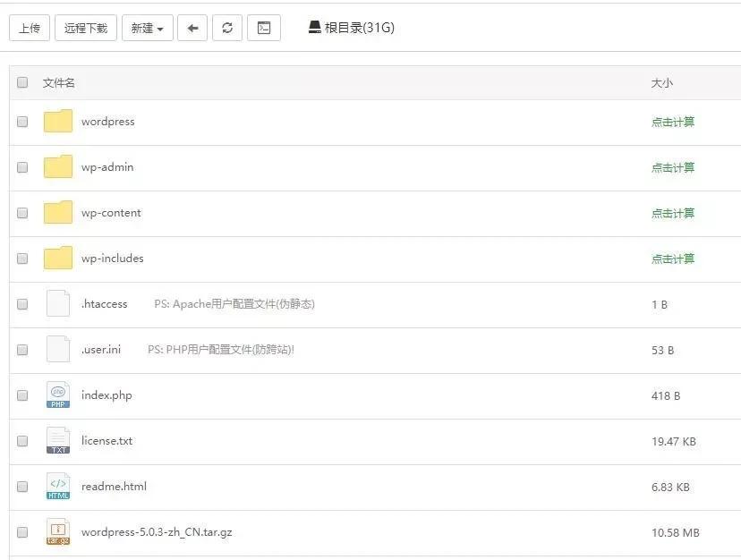Check the select-all checkbox in the header row
The width and height of the screenshot is (741, 560).
[21, 81]
